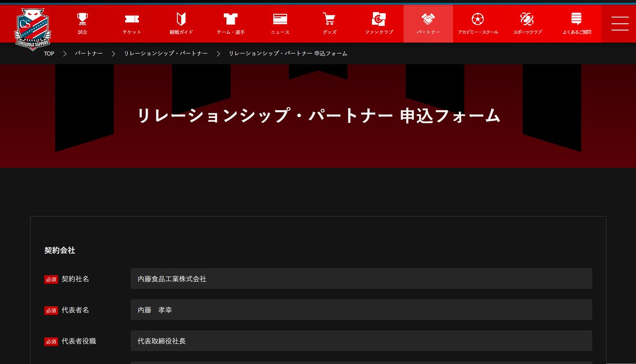Viewport: 636px width, 364px height.
Task: Click パートナー breadcrumb link
Action: pos(89,54)
